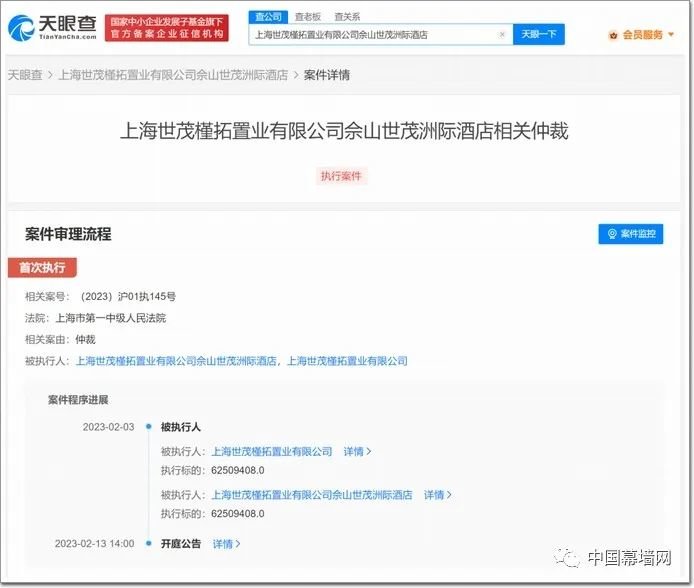Open first 被执行人 hotel branch link in header
The height and width of the screenshot is (588, 694).
176,361
